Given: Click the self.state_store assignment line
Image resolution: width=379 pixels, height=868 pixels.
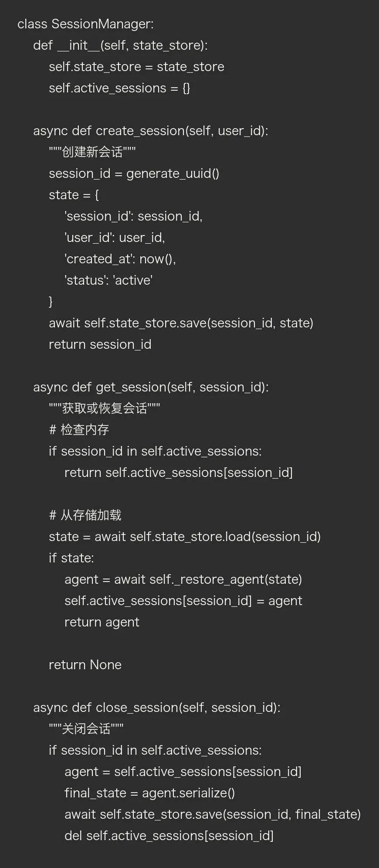Looking at the screenshot, I should click(x=136, y=67).
